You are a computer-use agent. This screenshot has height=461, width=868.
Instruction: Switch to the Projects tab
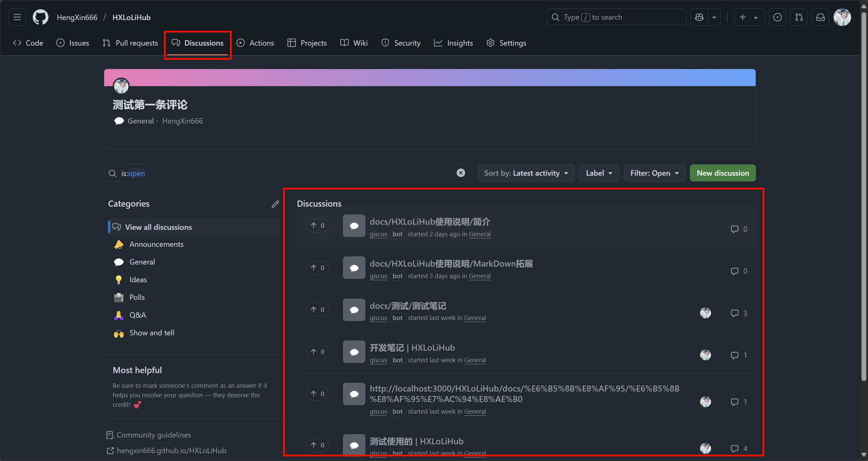pos(307,43)
